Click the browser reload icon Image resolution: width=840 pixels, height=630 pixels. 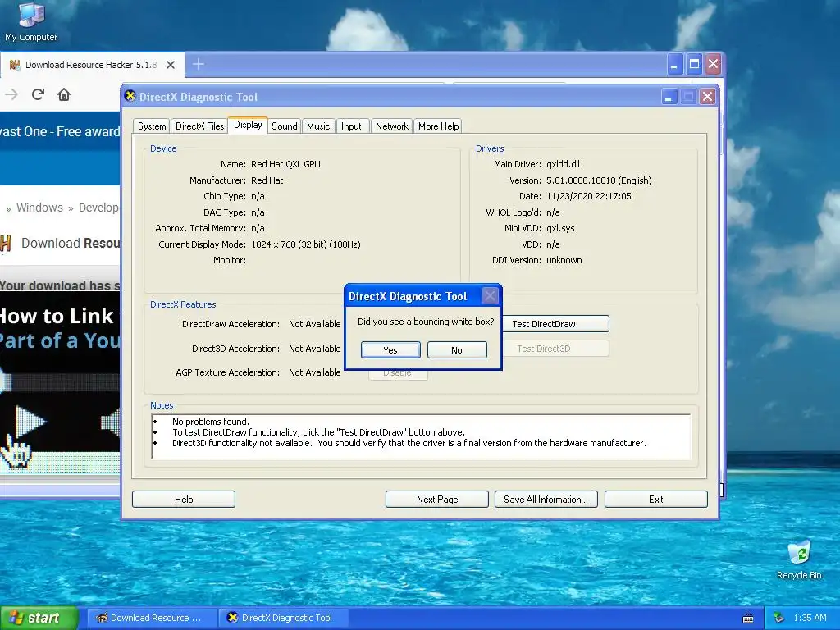click(x=38, y=95)
